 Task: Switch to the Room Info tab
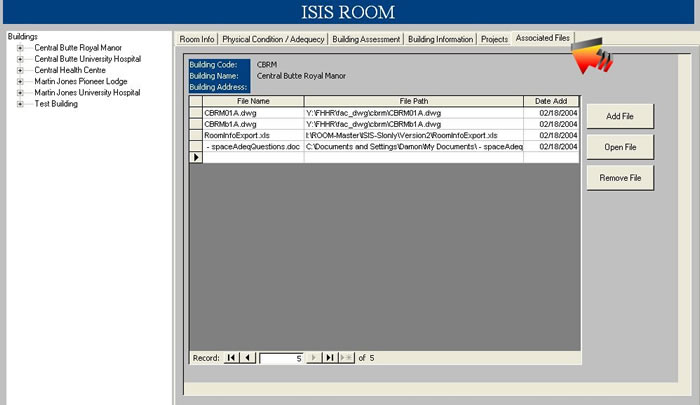click(x=197, y=39)
